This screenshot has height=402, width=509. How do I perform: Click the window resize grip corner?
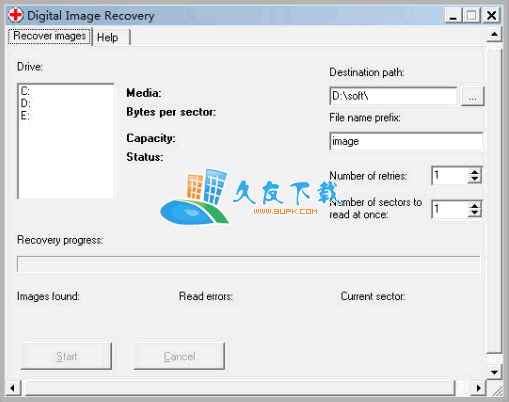pos(497,391)
